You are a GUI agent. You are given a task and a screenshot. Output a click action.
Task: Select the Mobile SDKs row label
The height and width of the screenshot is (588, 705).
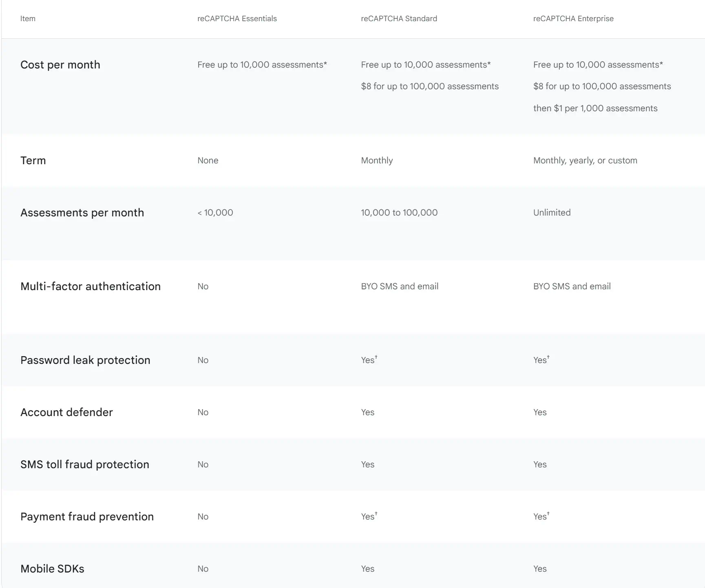[52, 569]
